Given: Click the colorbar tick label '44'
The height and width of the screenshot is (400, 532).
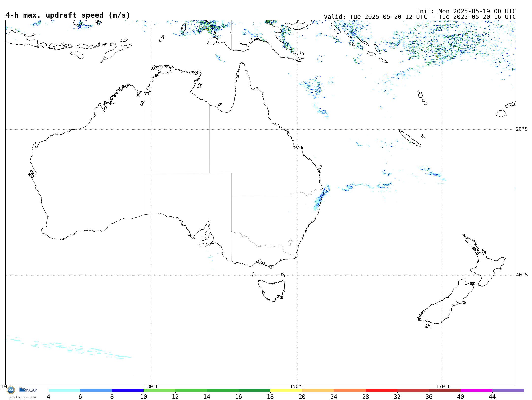Looking at the screenshot, I should tap(492, 397).
